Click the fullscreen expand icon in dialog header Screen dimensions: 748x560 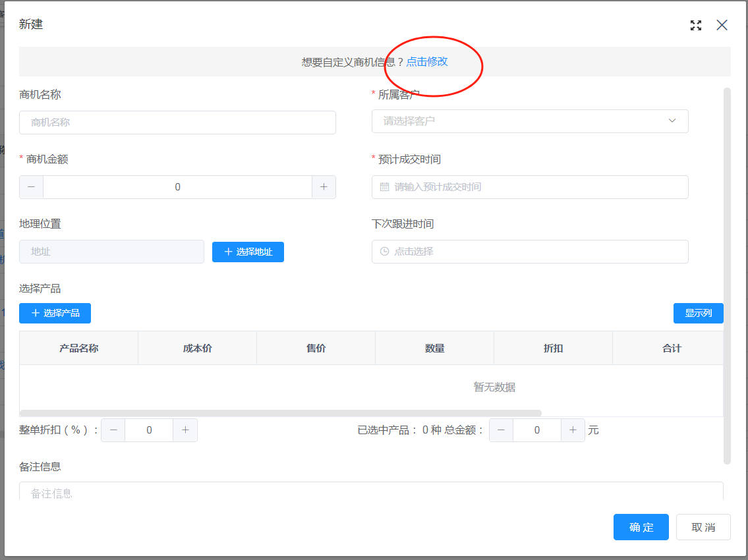click(x=695, y=26)
